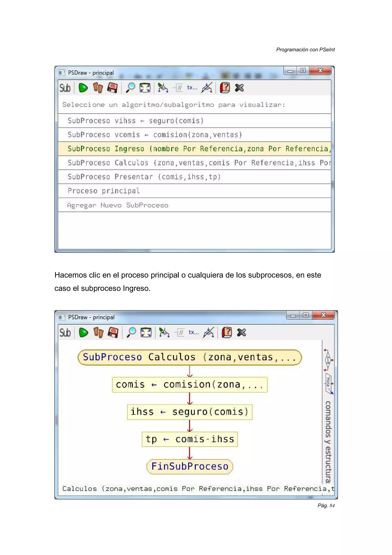
Task: Click 'Agregar Nuevo SubProceso'
Action: 194,205
